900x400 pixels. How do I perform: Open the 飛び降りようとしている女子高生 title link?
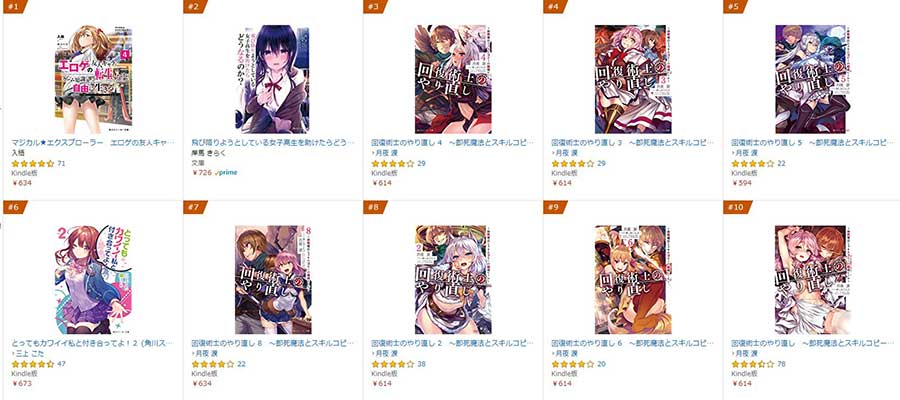[x=273, y=142]
